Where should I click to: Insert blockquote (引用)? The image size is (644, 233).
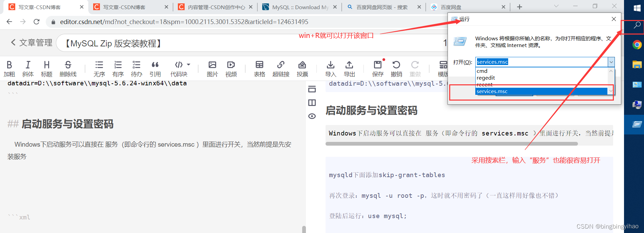(x=155, y=69)
